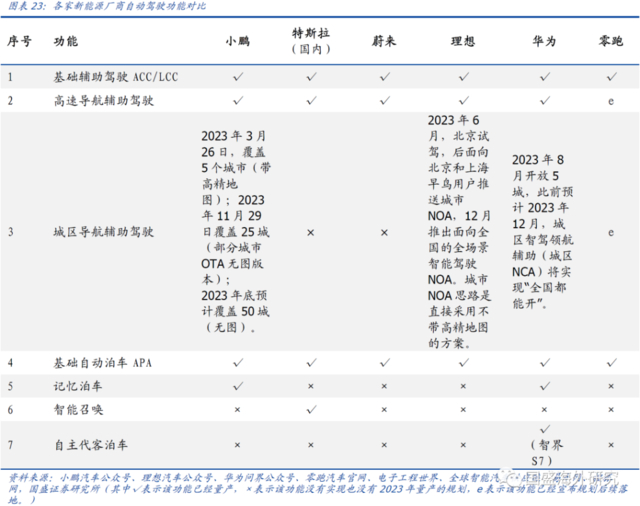Click 特斯拉 checkmark in ACC/LCC row

tap(311, 77)
